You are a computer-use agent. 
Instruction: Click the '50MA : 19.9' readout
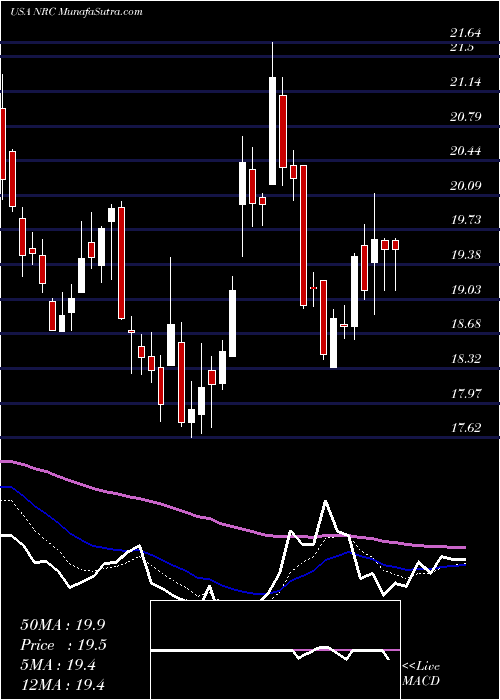(62, 625)
